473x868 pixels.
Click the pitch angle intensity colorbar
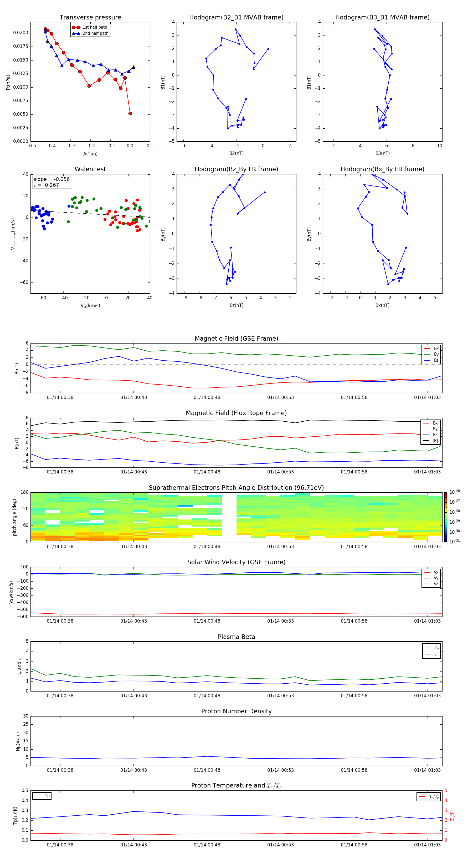pyautogui.click(x=445, y=517)
